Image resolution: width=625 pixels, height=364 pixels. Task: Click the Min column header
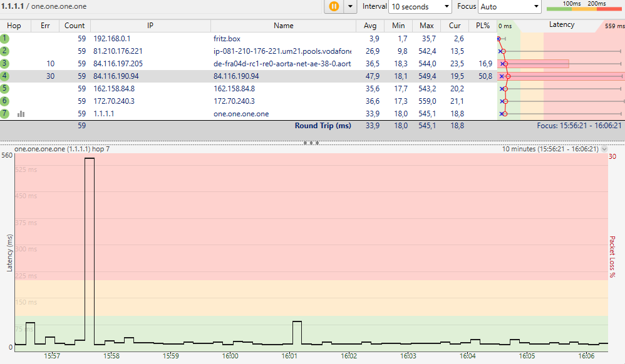(398, 26)
